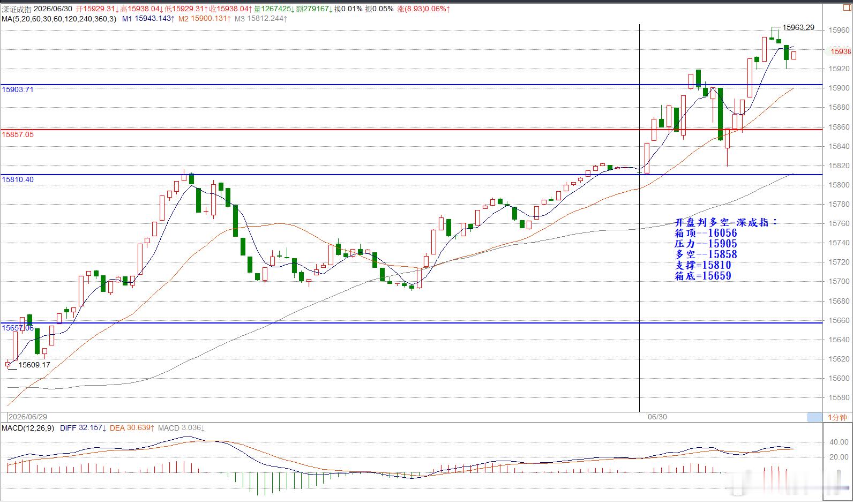Select the date 2026/06/30 in the header
Viewport: 853px width, 504px height.
tap(53, 9)
